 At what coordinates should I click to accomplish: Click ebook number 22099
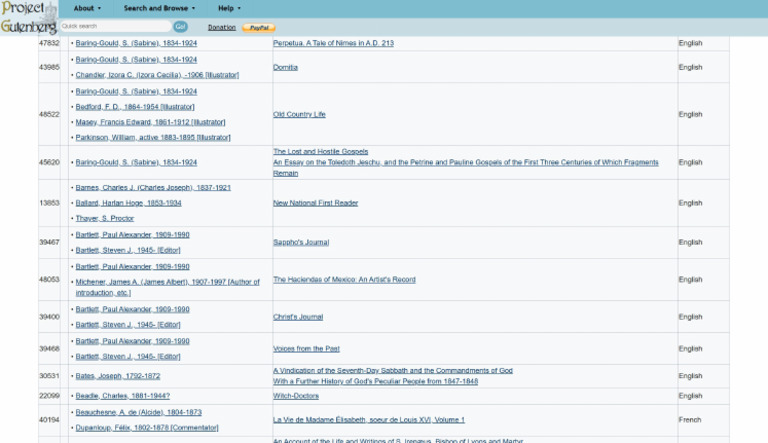click(49, 396)
